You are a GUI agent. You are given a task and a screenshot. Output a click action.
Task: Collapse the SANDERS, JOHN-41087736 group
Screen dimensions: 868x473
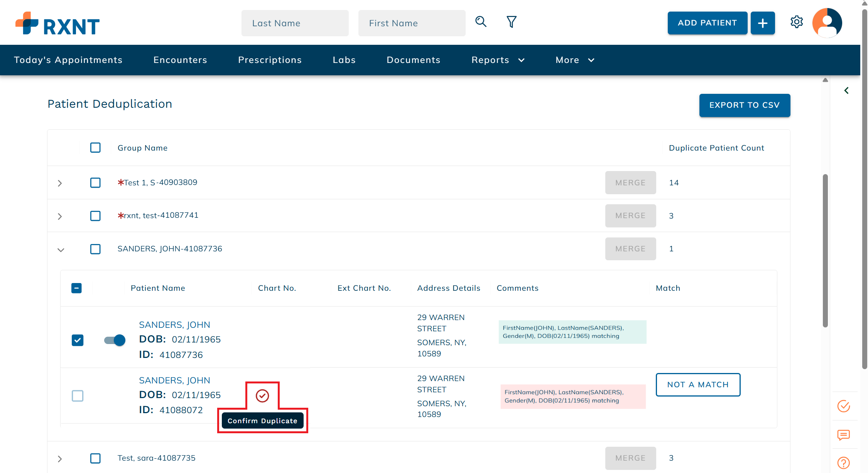tap(61, 250)
